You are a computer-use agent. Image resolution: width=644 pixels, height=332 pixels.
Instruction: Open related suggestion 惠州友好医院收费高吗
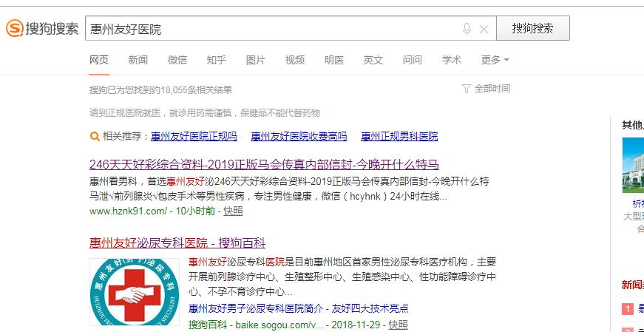pyautogui.click(x=299, y=136)
